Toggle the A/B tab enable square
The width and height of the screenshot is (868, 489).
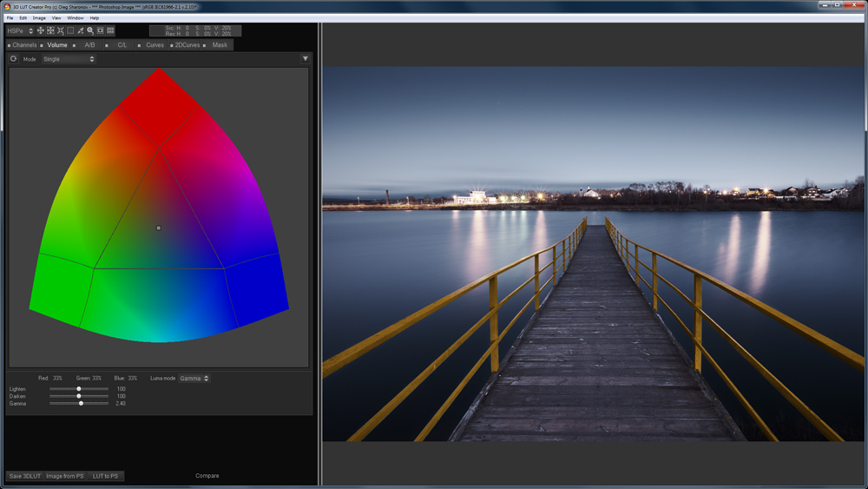tap(74, 45)
